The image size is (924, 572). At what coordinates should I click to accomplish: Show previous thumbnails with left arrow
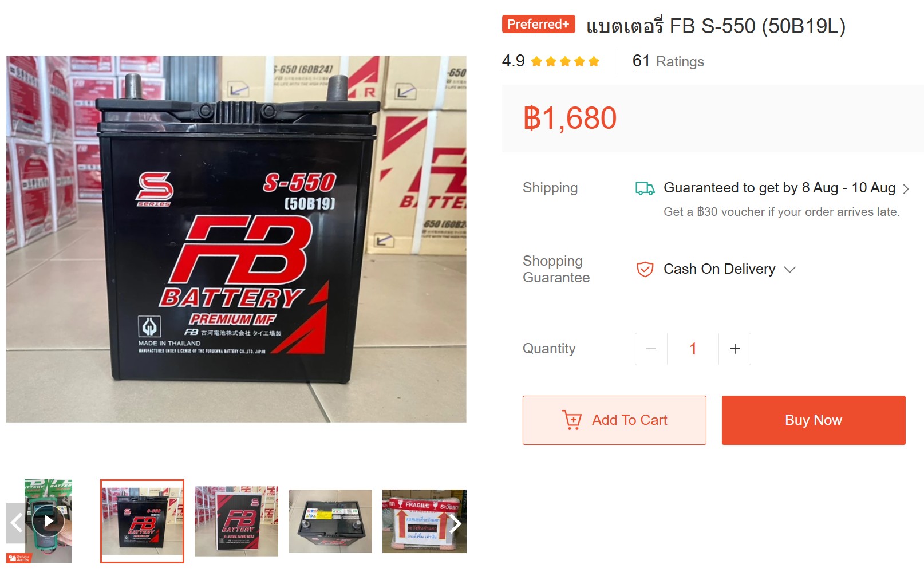tap(16, 523)
